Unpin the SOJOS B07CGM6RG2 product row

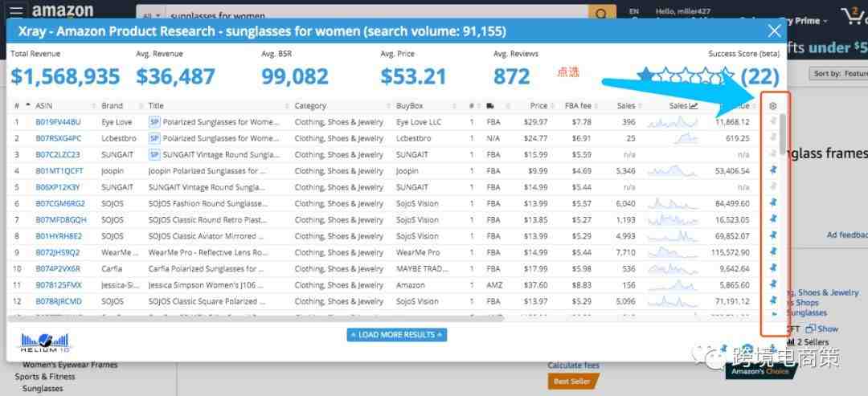773,202
